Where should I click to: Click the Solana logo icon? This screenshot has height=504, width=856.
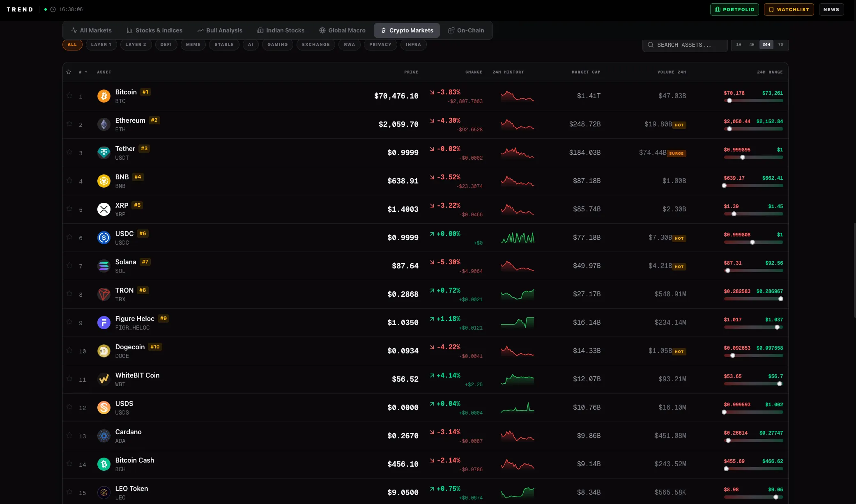click(x=104, y=266)
